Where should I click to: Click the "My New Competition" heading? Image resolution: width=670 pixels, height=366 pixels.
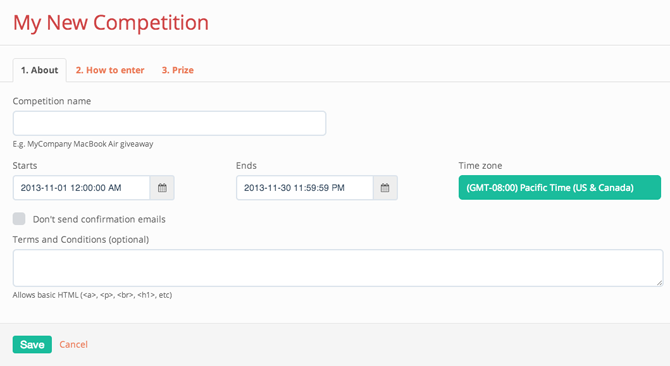[111, 23]
